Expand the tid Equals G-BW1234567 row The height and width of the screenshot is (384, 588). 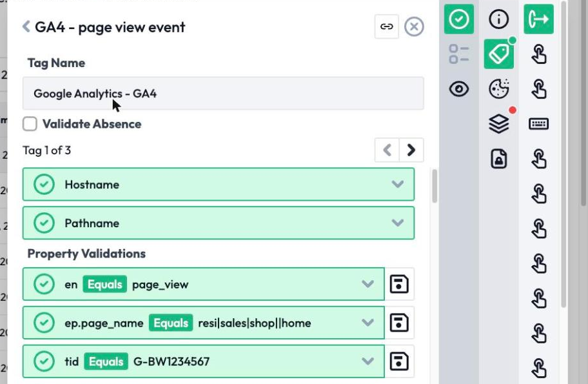203,361
